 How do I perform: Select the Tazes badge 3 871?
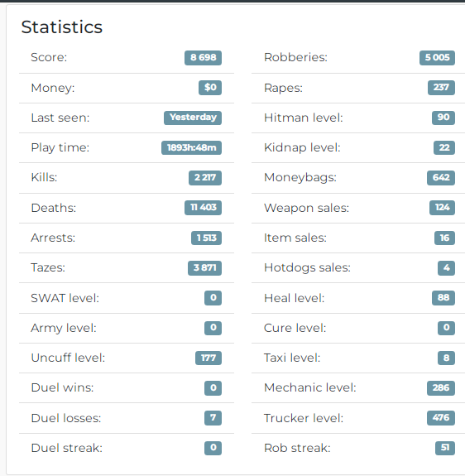click(x=204, y=268)
